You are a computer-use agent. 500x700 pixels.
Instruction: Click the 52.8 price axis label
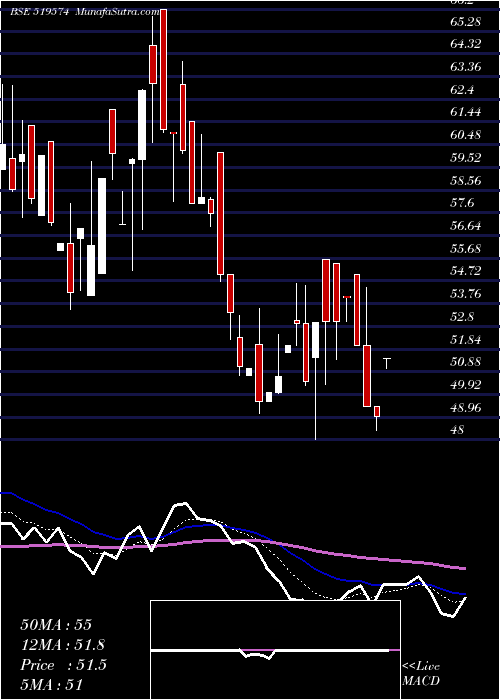[462, 317]
